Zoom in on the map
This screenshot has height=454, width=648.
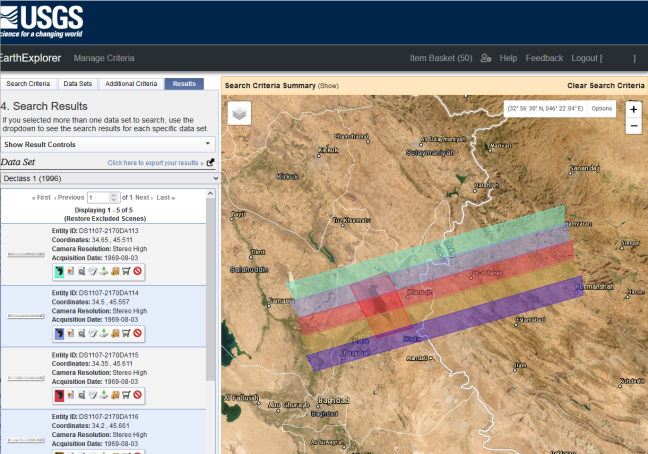pyautogui.click(x=633, y=108)
